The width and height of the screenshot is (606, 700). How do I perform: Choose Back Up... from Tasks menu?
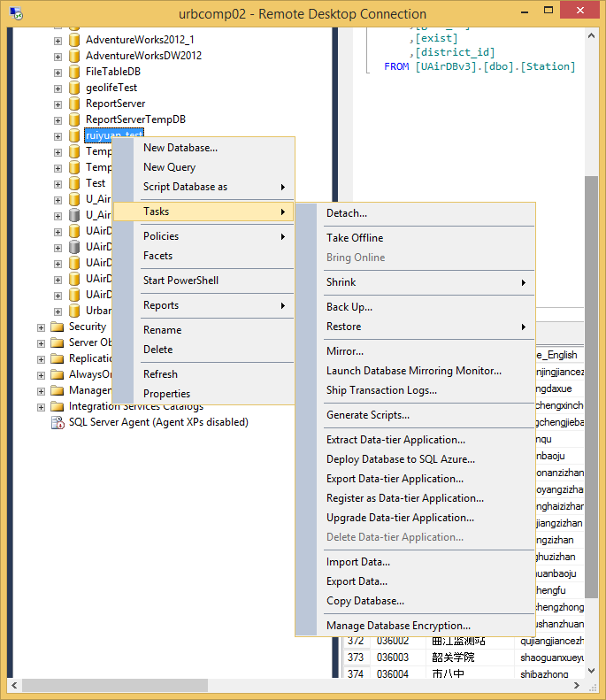point(349,307)
